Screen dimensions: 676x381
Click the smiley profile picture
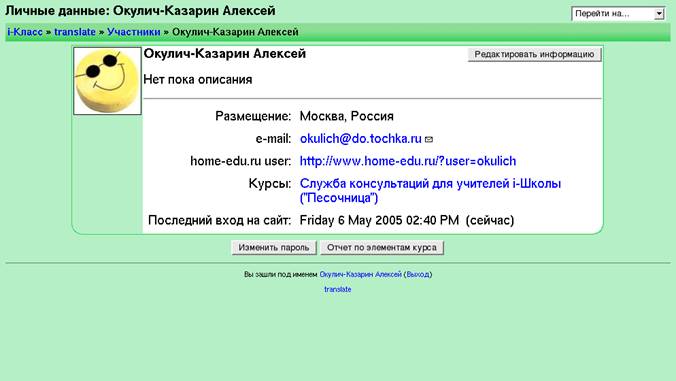[107, 81]
